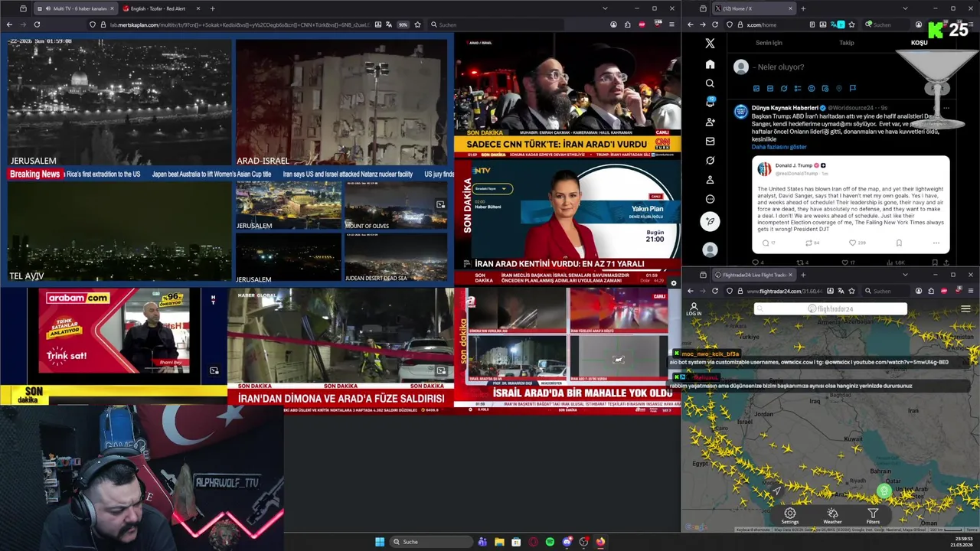
Task: Open Flightradar24 Weather layer
Action: coord(832,517)
